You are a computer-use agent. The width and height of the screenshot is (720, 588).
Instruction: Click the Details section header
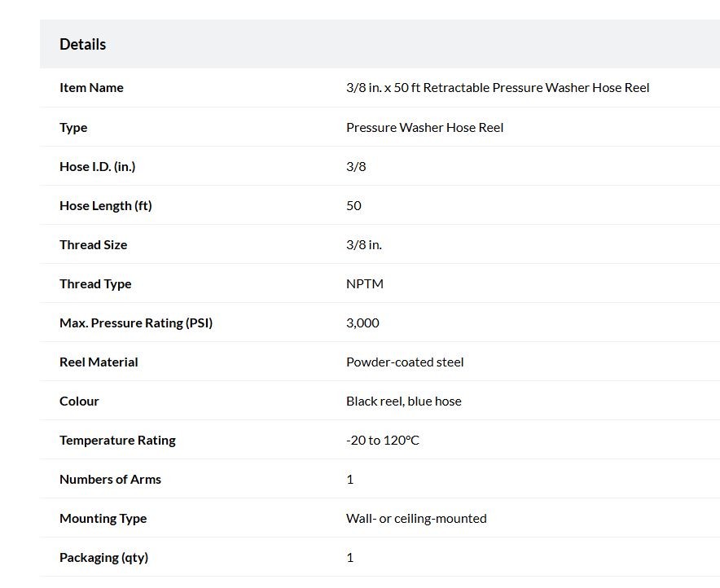[82, 45]
